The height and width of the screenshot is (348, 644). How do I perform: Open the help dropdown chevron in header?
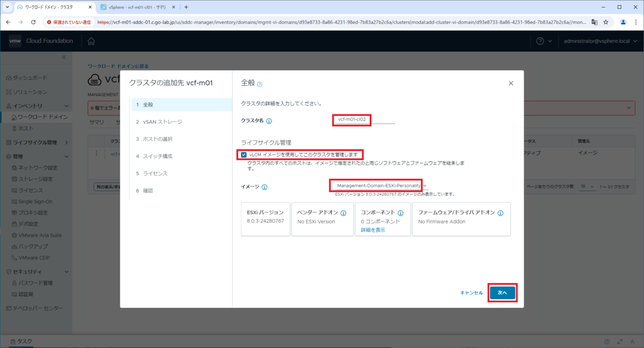point(550,41)
